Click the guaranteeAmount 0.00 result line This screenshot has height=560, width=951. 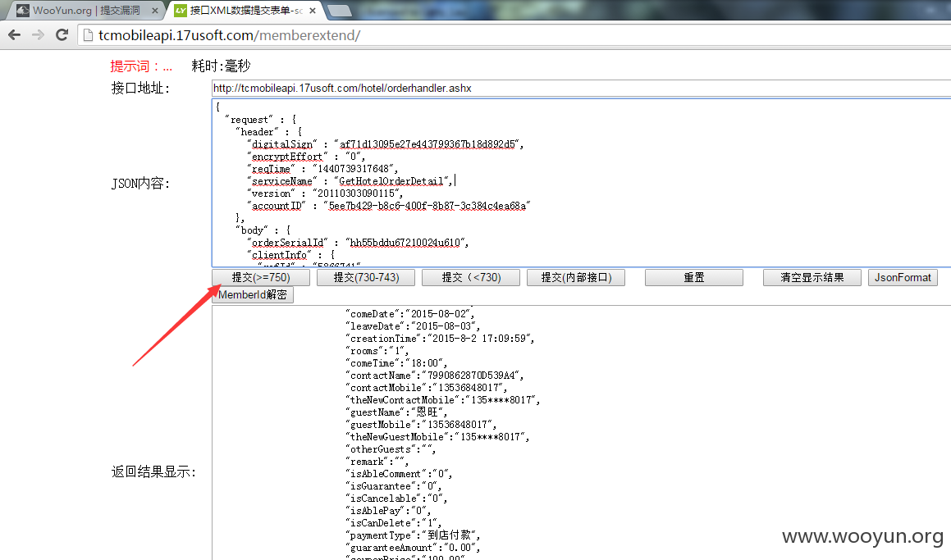click(x=413, y=547)
